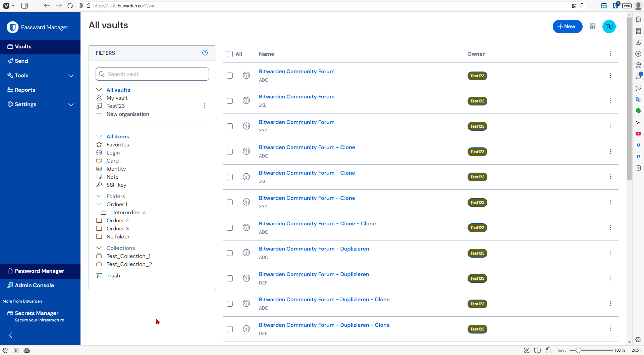Open browser side panel toggle icon

click(x=24, y=6)
